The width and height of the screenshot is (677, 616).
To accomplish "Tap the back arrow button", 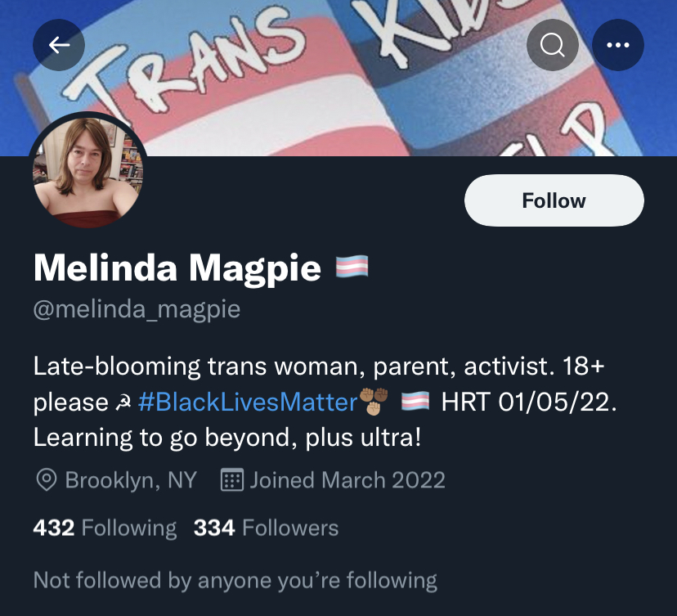I will [x=59, y=44].
